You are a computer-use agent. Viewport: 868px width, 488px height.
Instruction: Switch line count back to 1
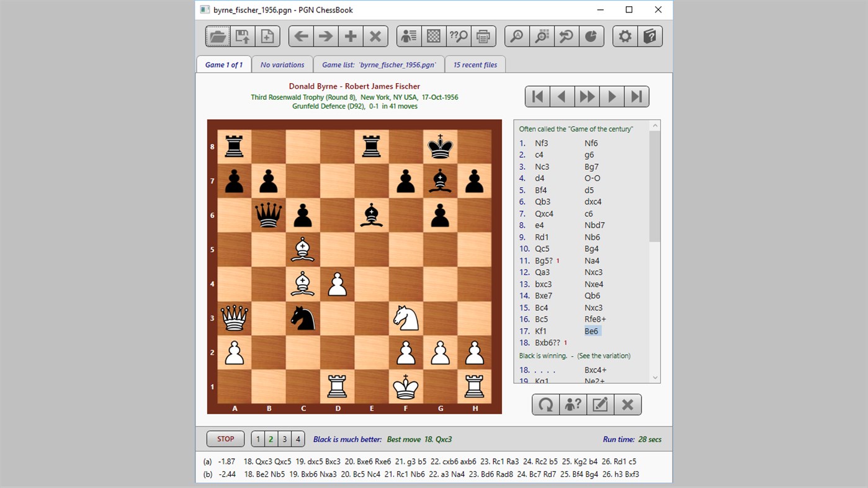click(x=257, y=438)
